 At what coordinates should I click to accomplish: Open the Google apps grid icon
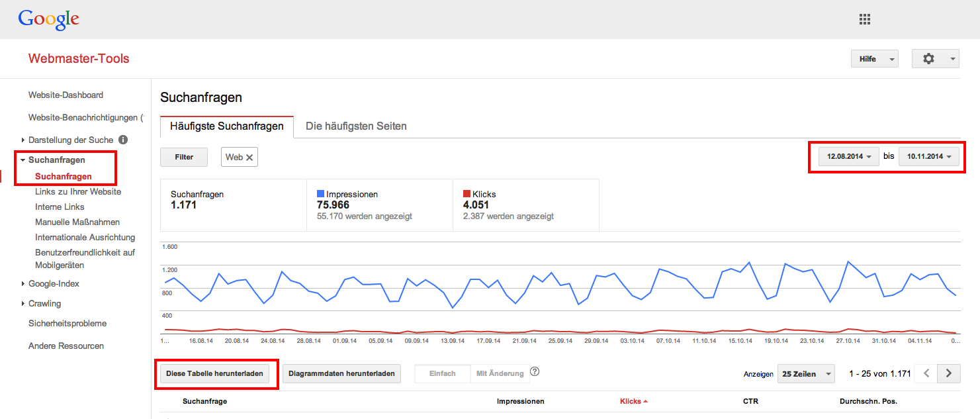864,19
